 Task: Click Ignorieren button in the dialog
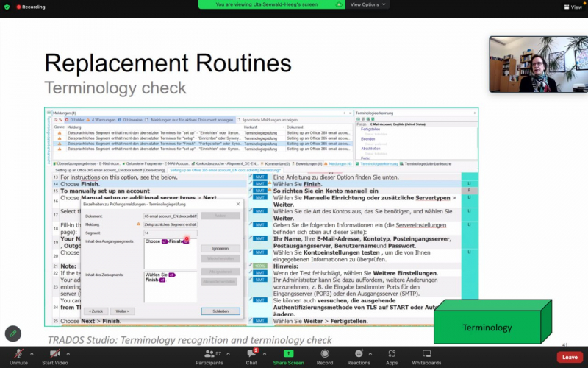(x=220, y=248)
